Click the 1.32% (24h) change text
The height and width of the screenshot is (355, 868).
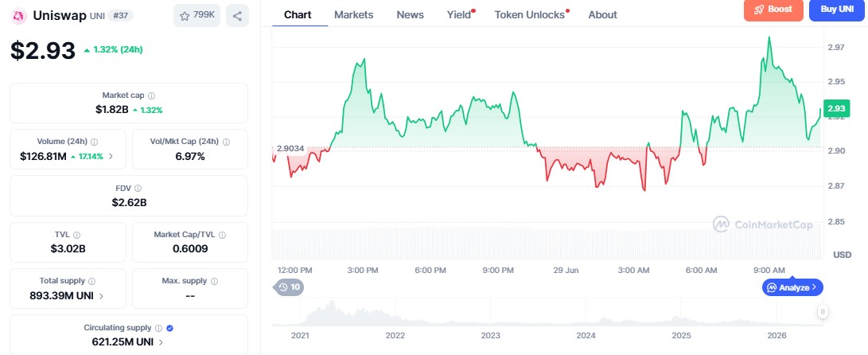click(118, 49)
